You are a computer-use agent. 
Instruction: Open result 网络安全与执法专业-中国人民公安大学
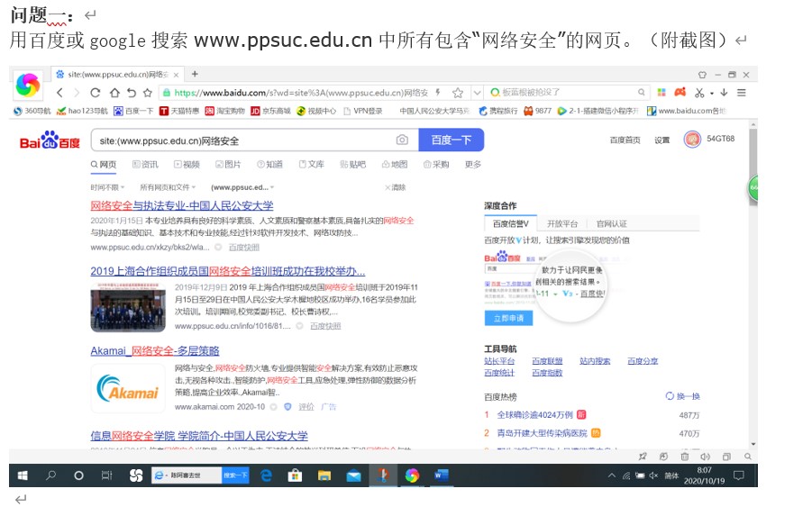[x=182, y=205]
